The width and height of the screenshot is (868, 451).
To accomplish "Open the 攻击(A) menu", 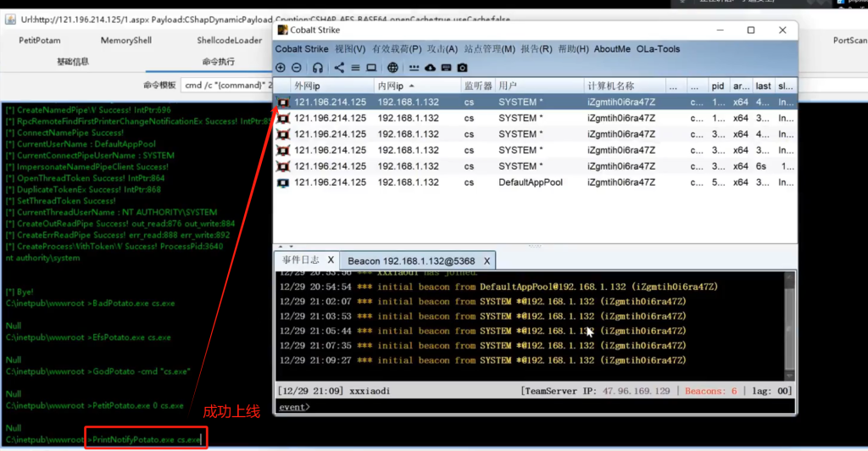I will [442, 48].
